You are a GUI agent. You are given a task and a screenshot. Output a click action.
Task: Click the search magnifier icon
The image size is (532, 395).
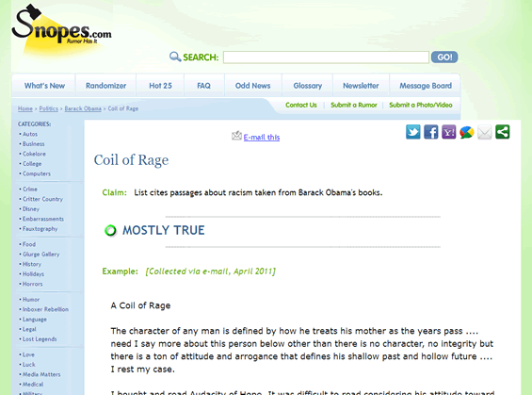coord(175,57)
